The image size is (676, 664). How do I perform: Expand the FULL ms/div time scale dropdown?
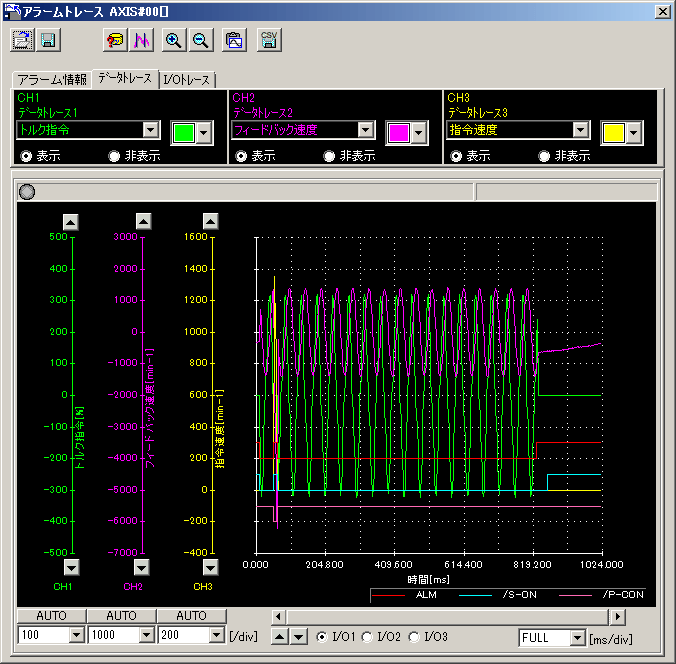(576, 637)
